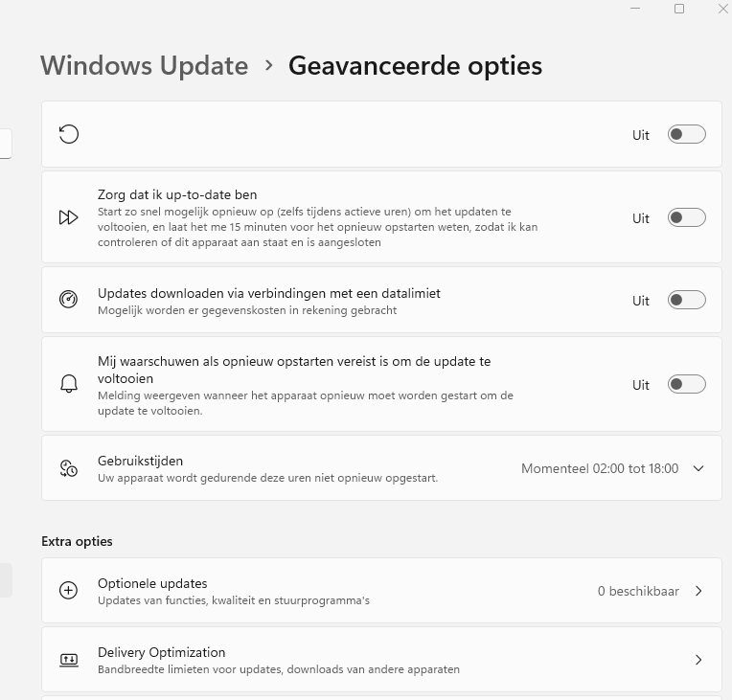The width and height of the screenshot is (732, 700).
Task: Go back to Windows Update breadcrumb
Action: (144, 66)
